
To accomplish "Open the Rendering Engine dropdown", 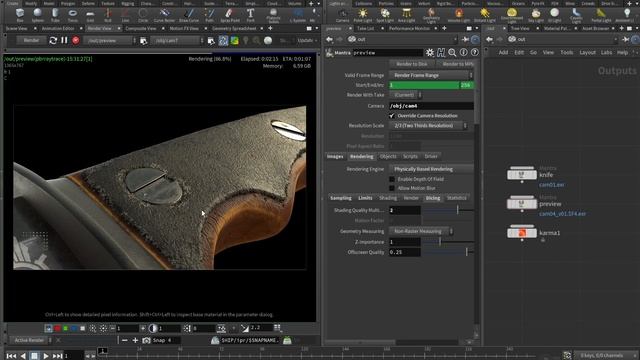I will 431,169.
